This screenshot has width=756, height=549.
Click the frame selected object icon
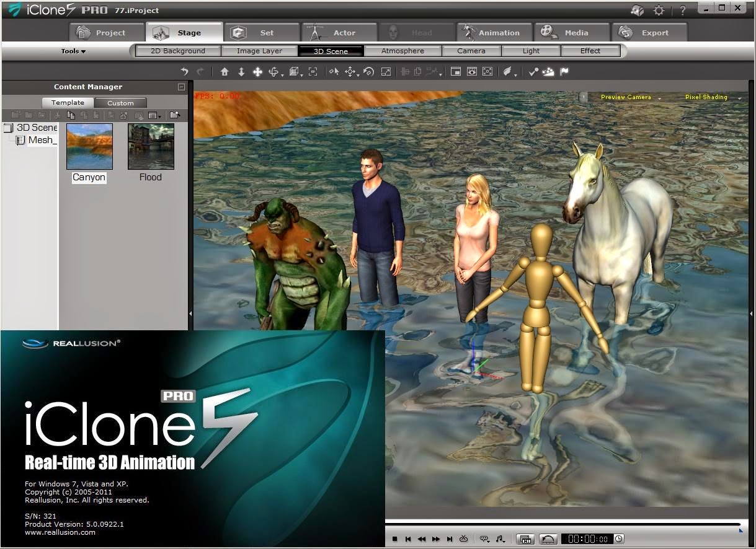point(313,72)
